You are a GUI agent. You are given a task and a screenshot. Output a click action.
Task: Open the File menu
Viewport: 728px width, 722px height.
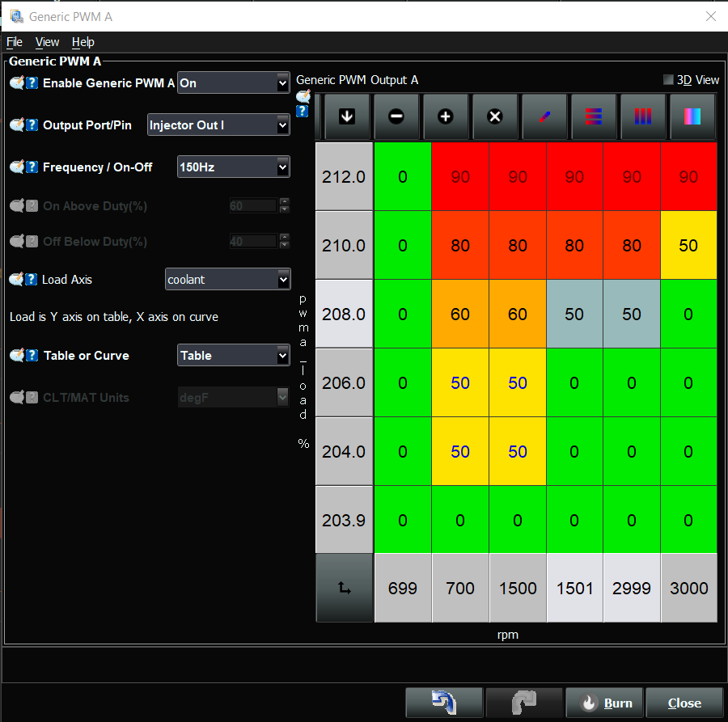15,42
